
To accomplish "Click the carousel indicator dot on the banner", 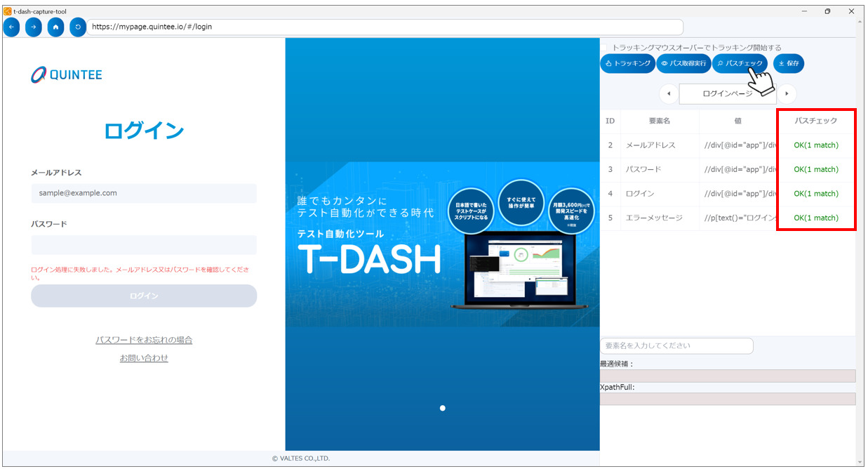I will tap(442, 408).
